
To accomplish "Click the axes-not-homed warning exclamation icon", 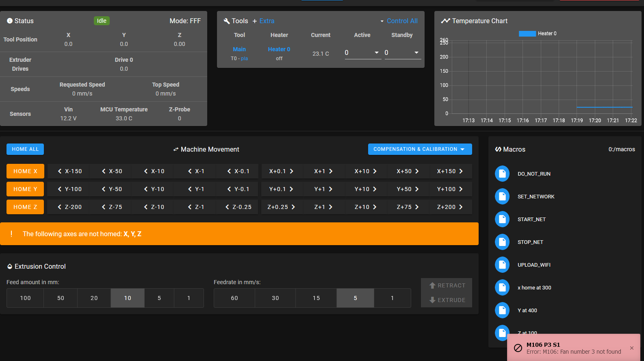I will pos(11,234).
